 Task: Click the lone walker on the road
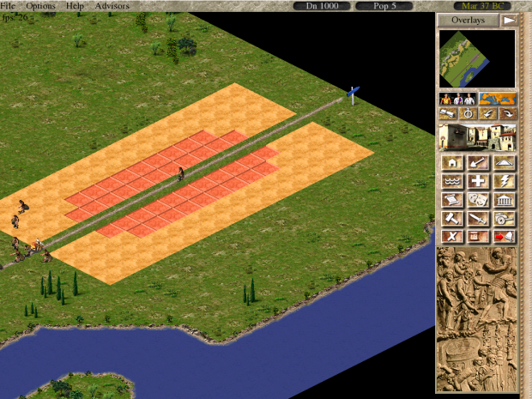coord(181,173)
